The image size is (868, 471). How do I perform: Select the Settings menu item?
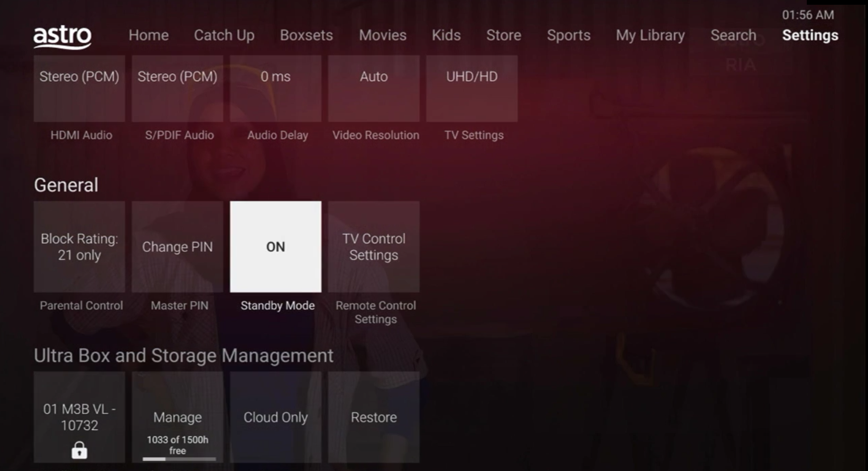[x=810, y=35]
